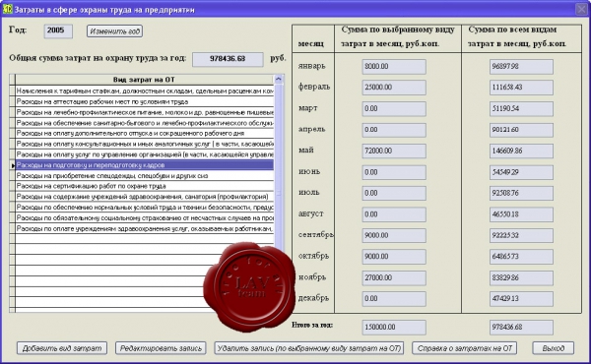Click the May amount field 72000.00
Screen dimensions: 591x364
click(394, 151)
